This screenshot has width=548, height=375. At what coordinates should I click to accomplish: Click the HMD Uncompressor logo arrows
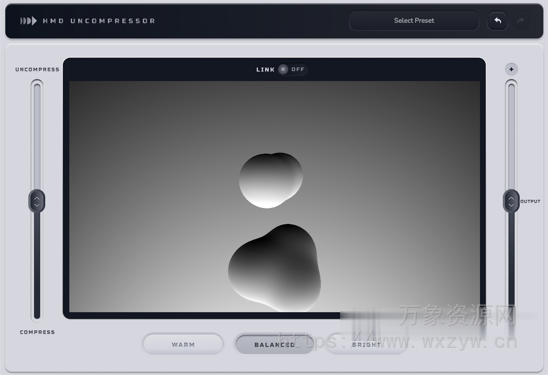28,21
